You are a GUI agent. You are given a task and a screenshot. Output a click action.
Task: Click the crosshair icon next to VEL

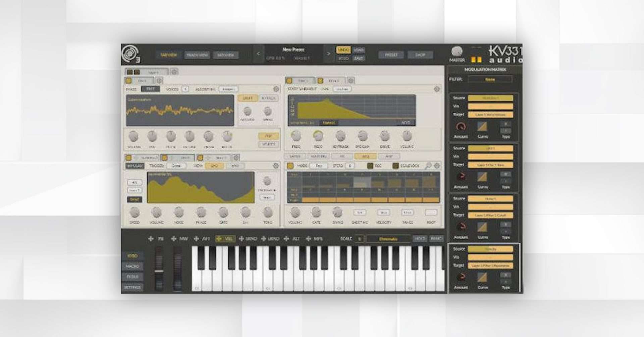click(x=219, y=239)
